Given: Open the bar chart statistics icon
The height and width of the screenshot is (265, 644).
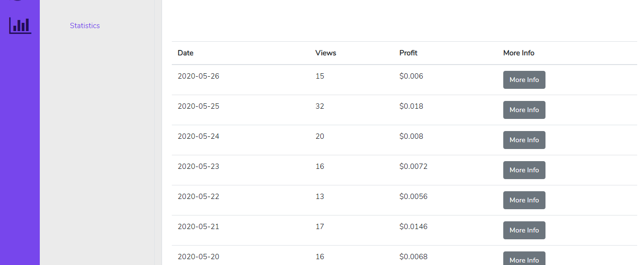Looking at the screenshot, I should coord(20,25).
